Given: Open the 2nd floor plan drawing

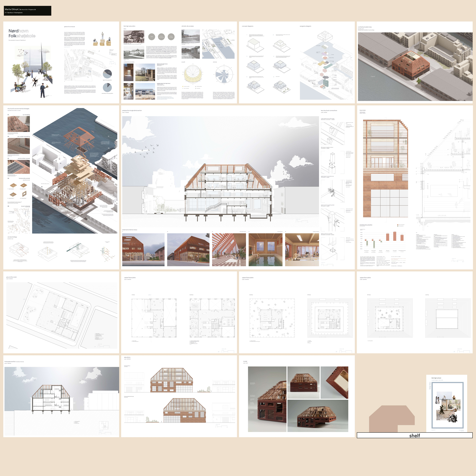Looking at the screenshot, I should (212, 318).
